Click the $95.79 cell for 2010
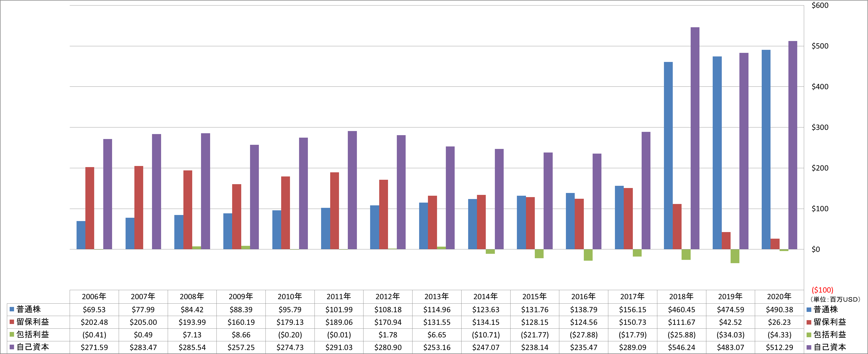The height and width of the screenshot is (354, 868). [290, 309]
